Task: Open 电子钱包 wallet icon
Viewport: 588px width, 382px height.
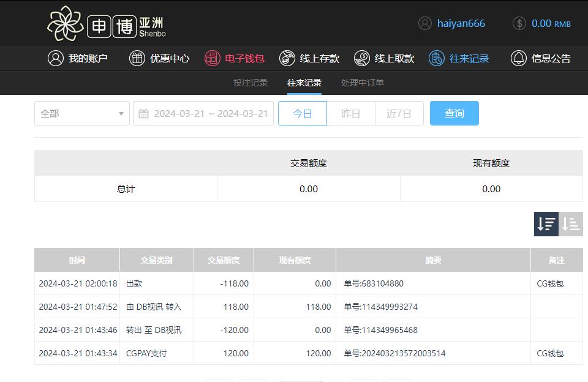Action: coord(212,58)
